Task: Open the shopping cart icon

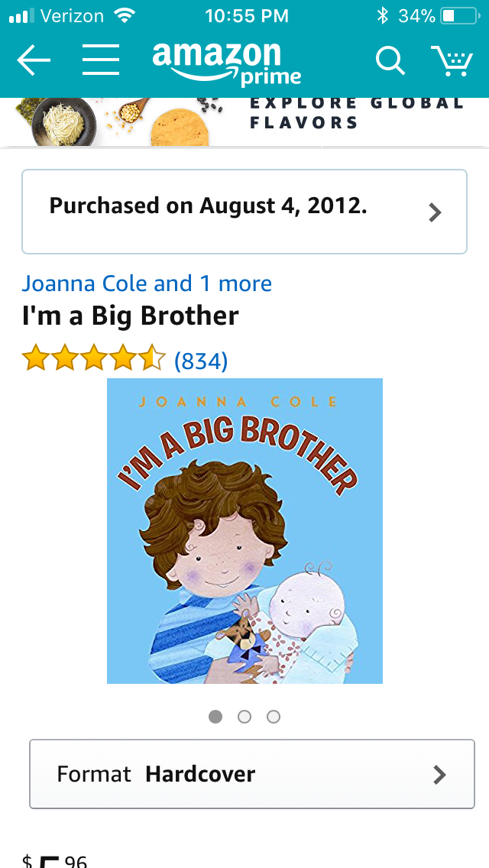Action: click(x=452, y=61)
